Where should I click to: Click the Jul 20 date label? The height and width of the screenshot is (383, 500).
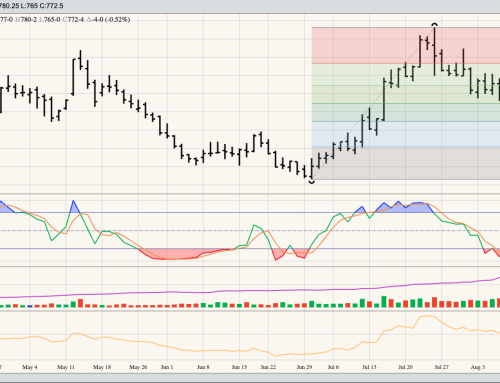click(405, 367)
